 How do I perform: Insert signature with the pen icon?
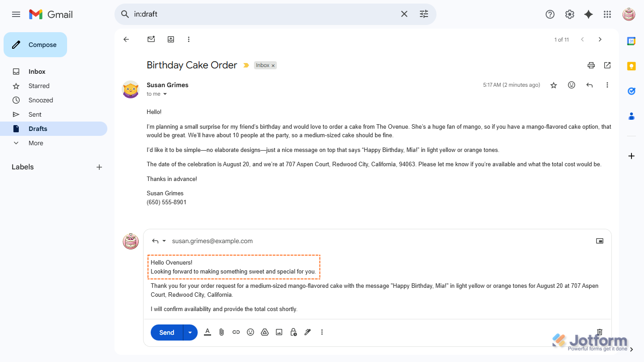pos(308,332)
